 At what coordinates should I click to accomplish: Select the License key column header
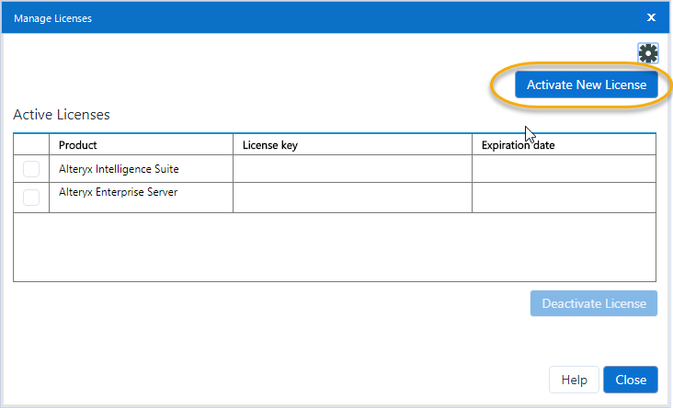[352, 145]
